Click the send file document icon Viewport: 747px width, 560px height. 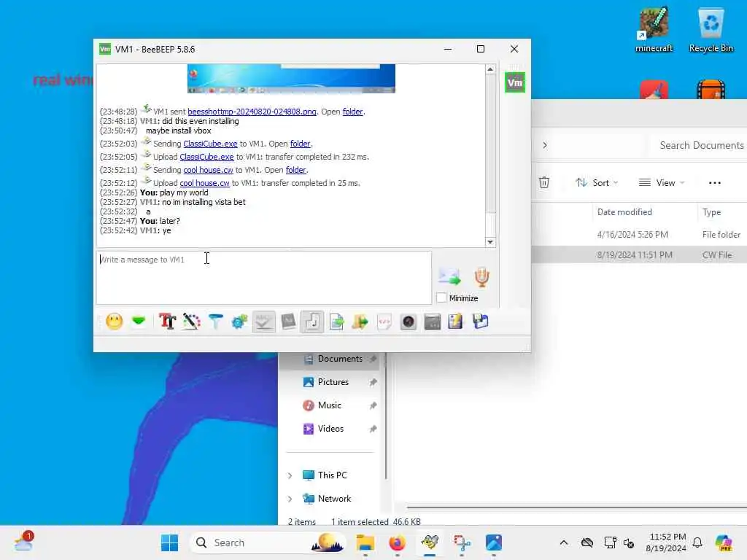(336, 322)
